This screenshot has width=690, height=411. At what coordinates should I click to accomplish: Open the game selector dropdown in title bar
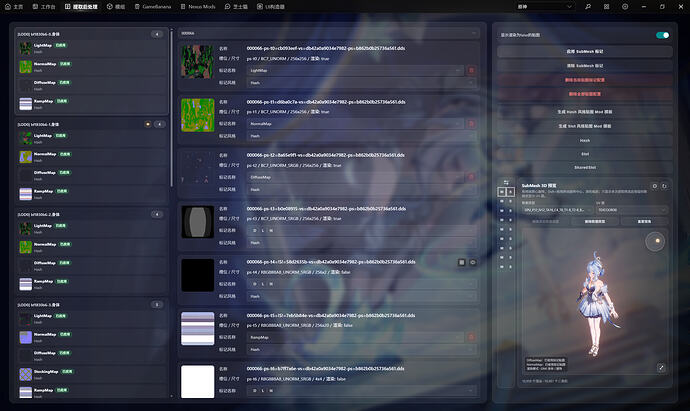[x=545, y=7]
